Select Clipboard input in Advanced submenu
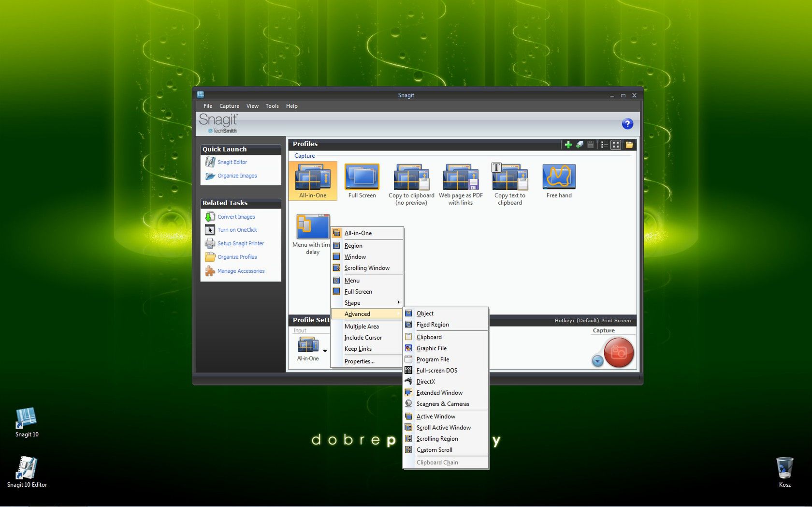Image resolution: width=812 pixels, height=507 pixels. click(446, 337)
